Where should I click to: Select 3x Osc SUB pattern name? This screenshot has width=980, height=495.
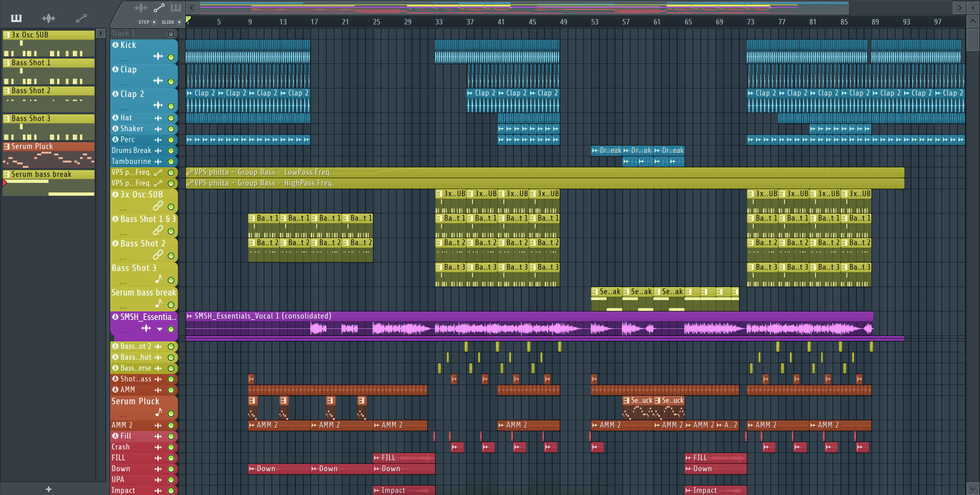30,35
